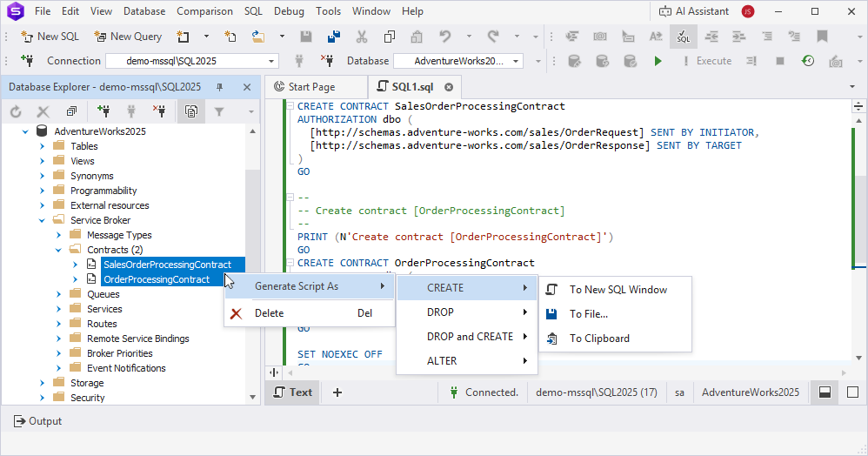Toggle the SQL check syntax button
Screen dimensions: 868x456
tap(683, 37)
